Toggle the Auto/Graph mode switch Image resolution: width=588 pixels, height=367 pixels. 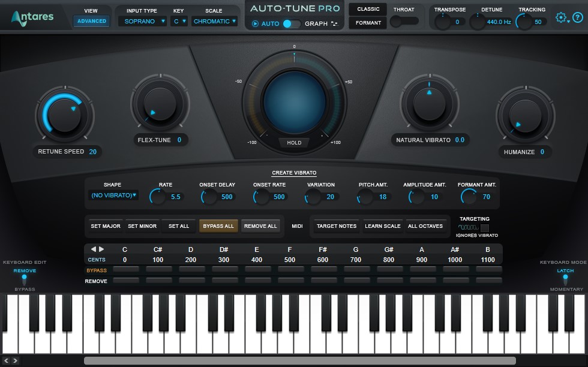[292, 23]
